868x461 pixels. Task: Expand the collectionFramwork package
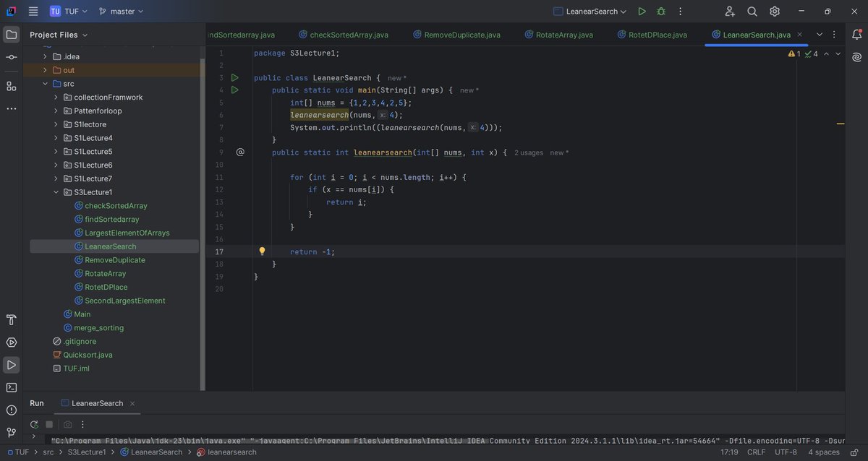point(56,98)
